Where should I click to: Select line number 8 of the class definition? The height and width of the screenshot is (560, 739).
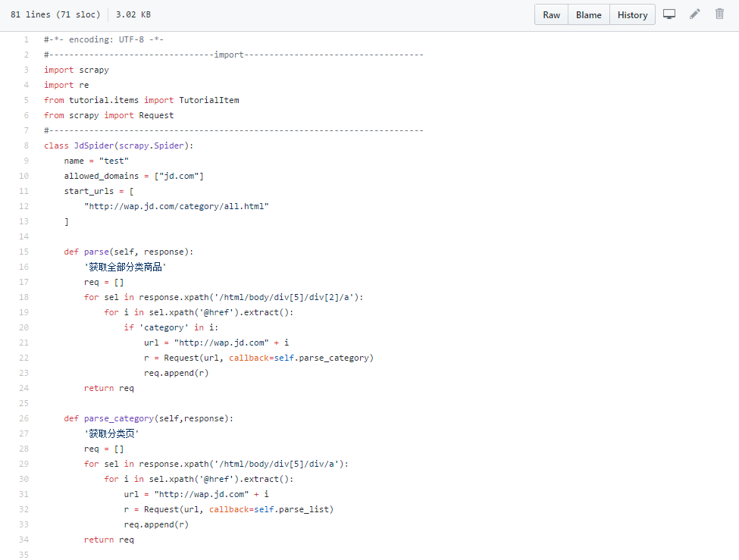pos(27,145)
